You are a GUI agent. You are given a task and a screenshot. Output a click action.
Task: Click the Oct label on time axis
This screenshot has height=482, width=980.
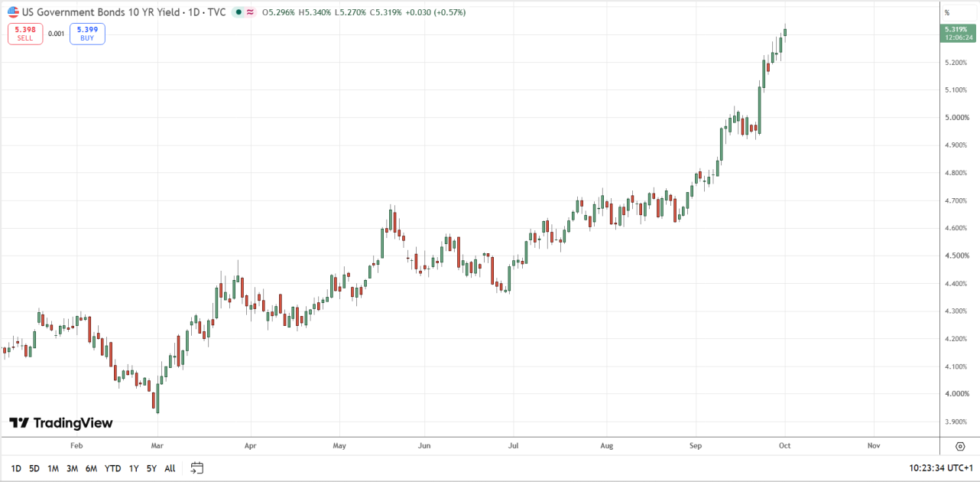click(786, 445)
